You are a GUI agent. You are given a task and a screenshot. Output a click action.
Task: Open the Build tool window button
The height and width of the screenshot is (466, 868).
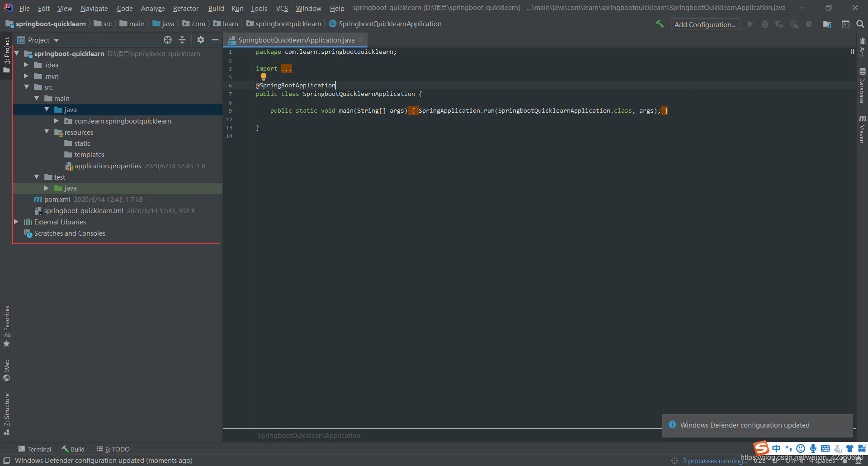(x=73, y=449)
